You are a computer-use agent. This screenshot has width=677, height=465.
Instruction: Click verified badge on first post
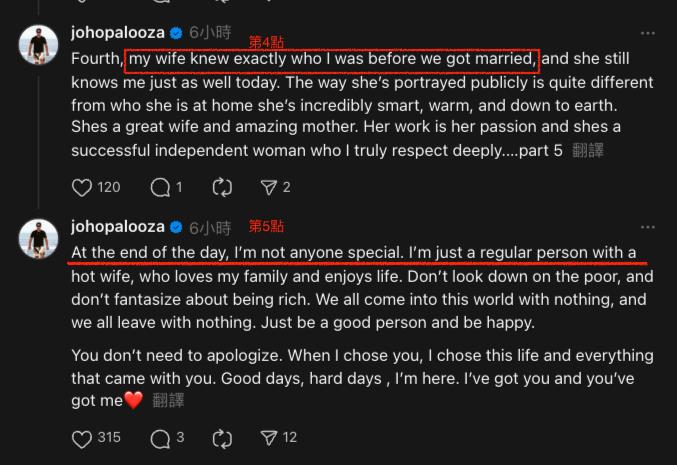coord(176,33)
